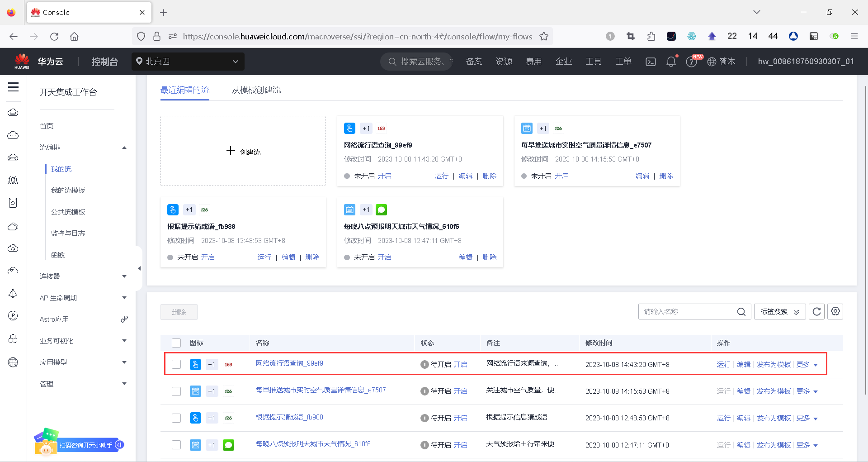Image resolution: width=868 pixels, height=462 pixels.
Task: Open the 每晚八点预报明天城市天气情况_610f6 flow name link
Action: [x=313, y=444]
